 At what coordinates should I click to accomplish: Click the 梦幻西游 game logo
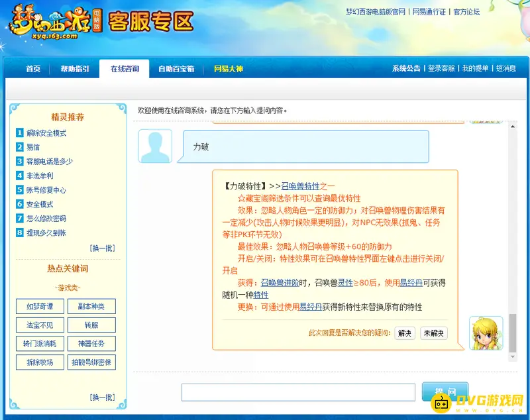55,22
